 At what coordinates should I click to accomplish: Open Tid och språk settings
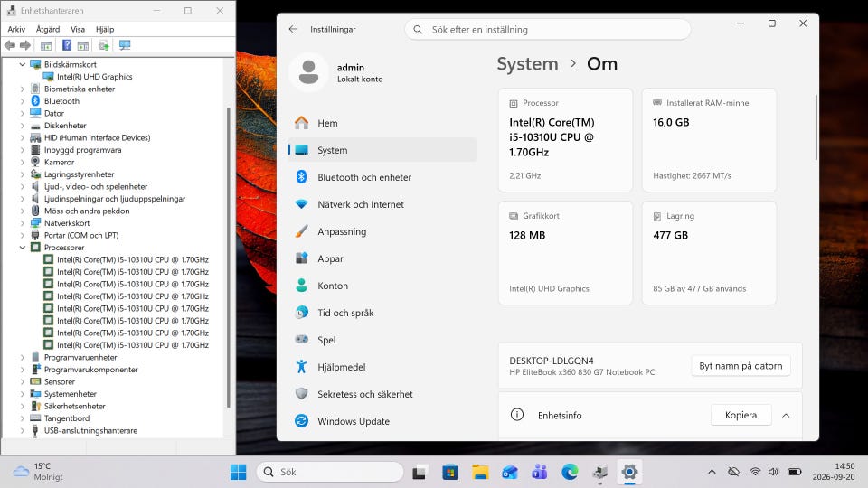[382, 313]
